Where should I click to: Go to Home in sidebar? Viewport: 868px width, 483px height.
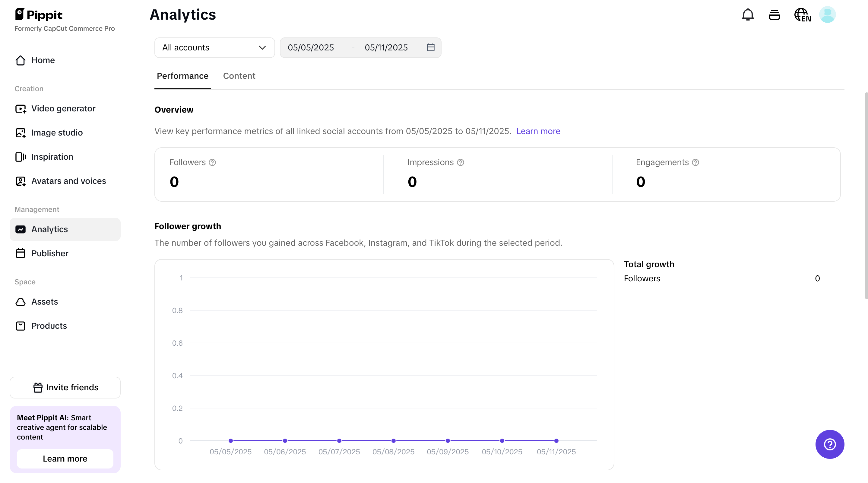pos(65,60)
